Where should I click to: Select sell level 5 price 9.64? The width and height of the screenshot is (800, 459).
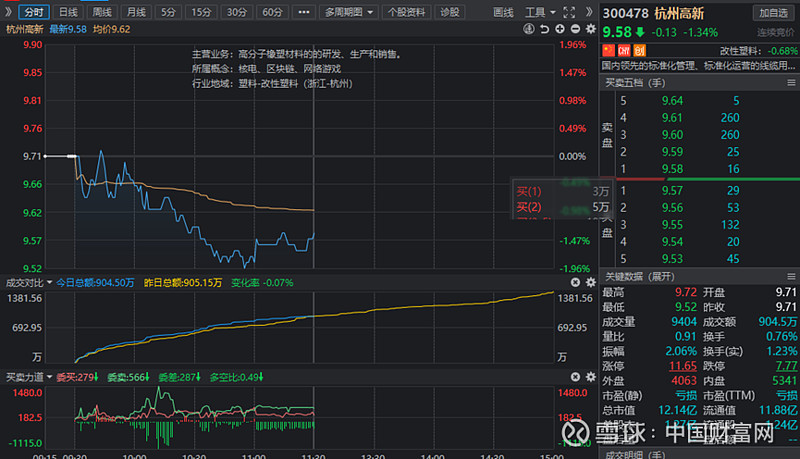[x=672, y=101]
